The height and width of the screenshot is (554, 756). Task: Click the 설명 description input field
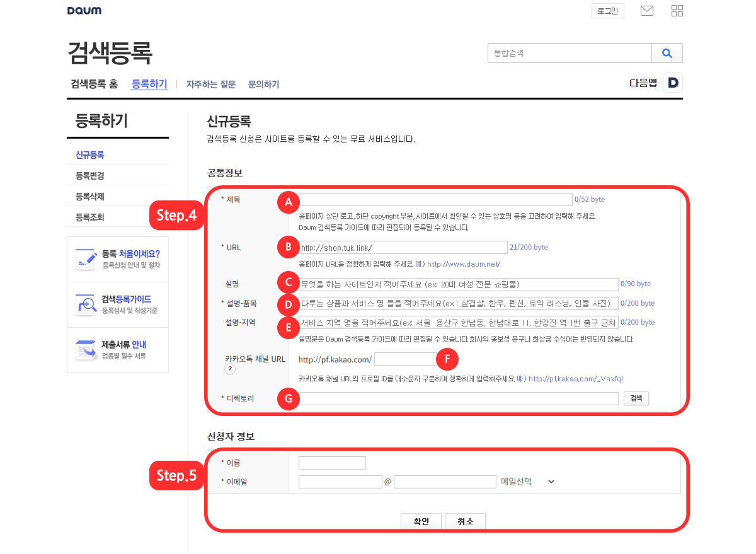click(459, 284)
